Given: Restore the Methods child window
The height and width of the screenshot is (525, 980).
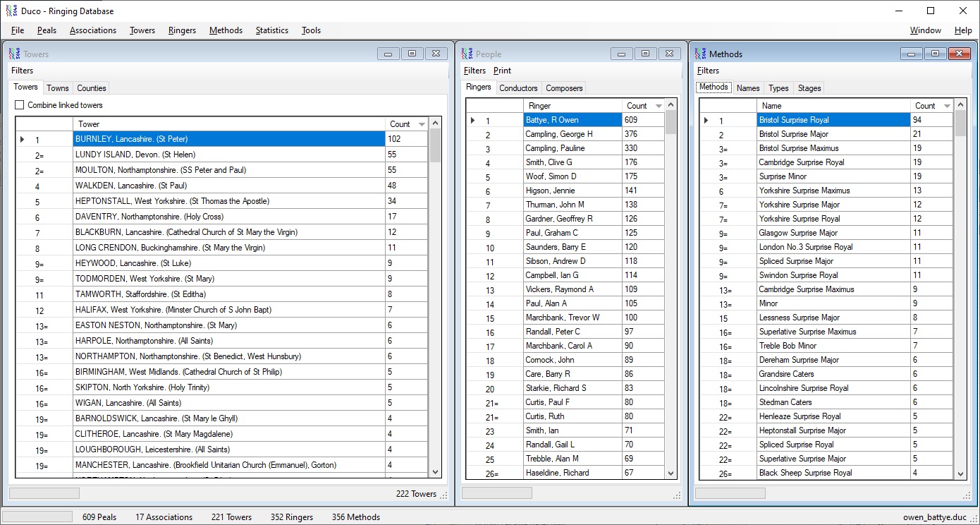Looking at the screenshot, I should coord(935,54).
